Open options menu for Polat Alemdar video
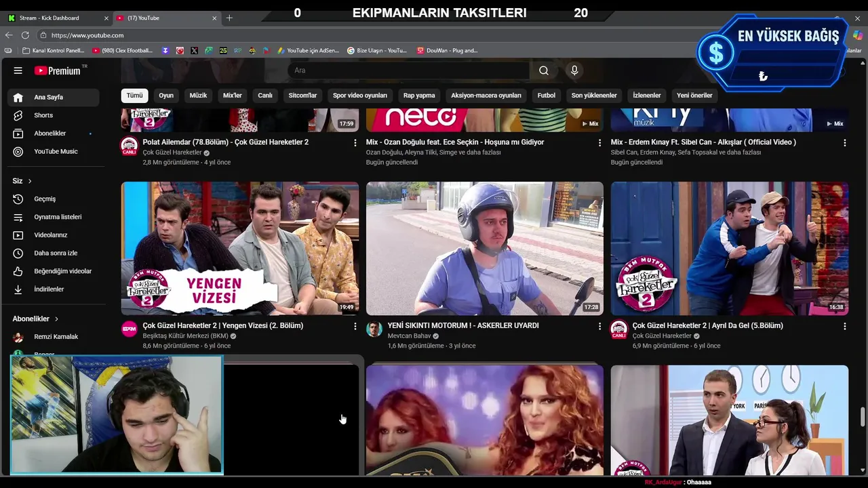Screen dimensions: 868x488 [355, 143]
